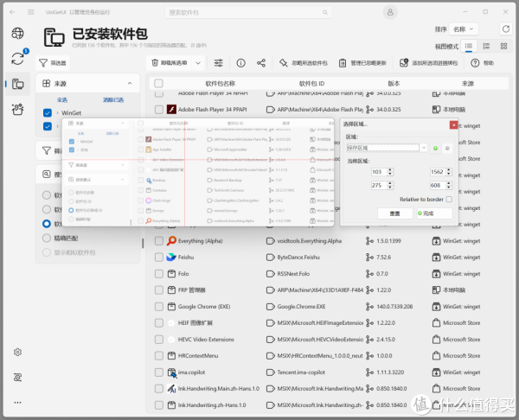Click green add region icon in dialog
This screenshot has height=420, width=519.
click(x=435, y=148)
